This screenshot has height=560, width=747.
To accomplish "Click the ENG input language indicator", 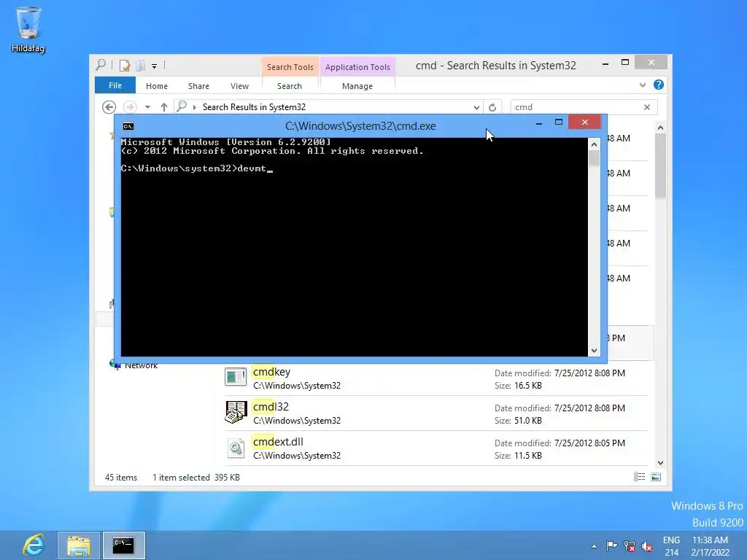I will pos(671,545).
